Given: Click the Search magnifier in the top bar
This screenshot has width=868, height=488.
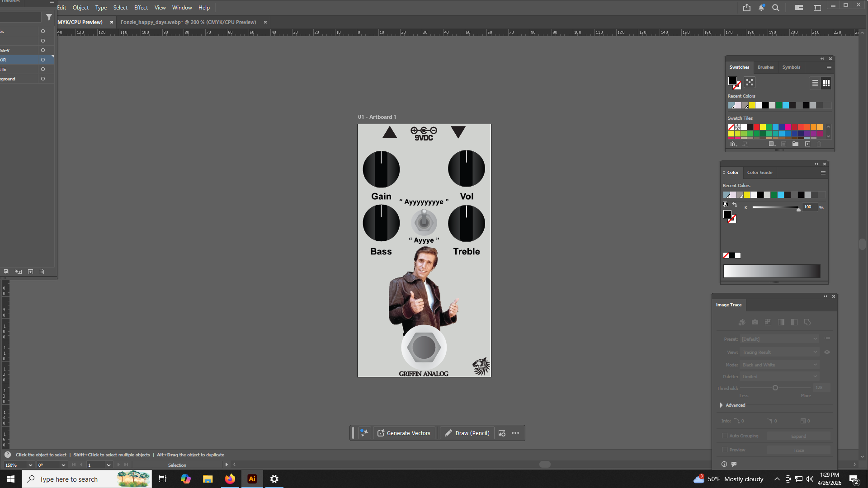Looking at the screenshot, I should 776,8.
